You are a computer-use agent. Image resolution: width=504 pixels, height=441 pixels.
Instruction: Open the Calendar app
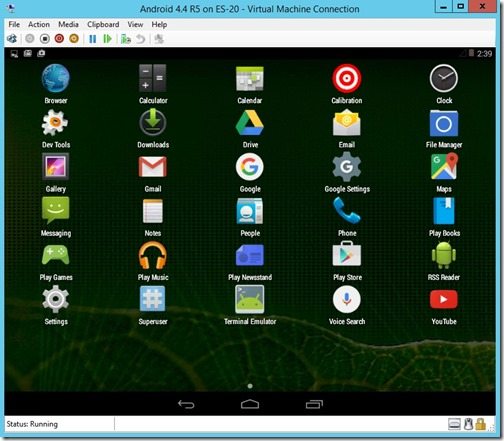(x=250, y=79)
